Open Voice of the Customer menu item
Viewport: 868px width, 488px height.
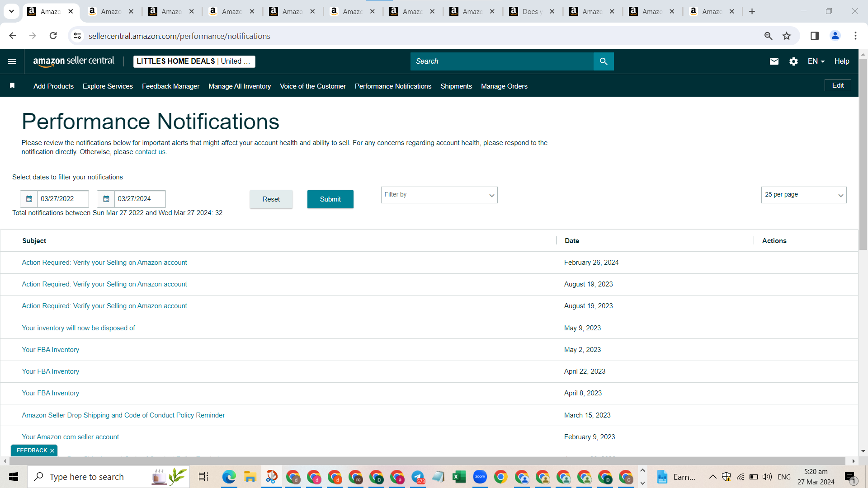313,86
